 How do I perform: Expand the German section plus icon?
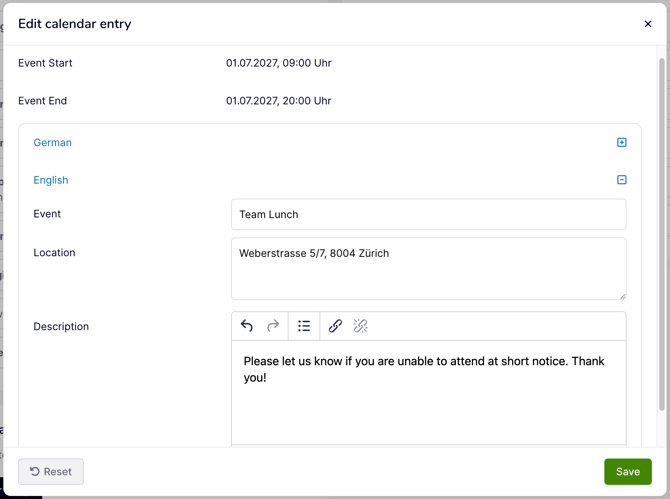[x=622, y=143]
